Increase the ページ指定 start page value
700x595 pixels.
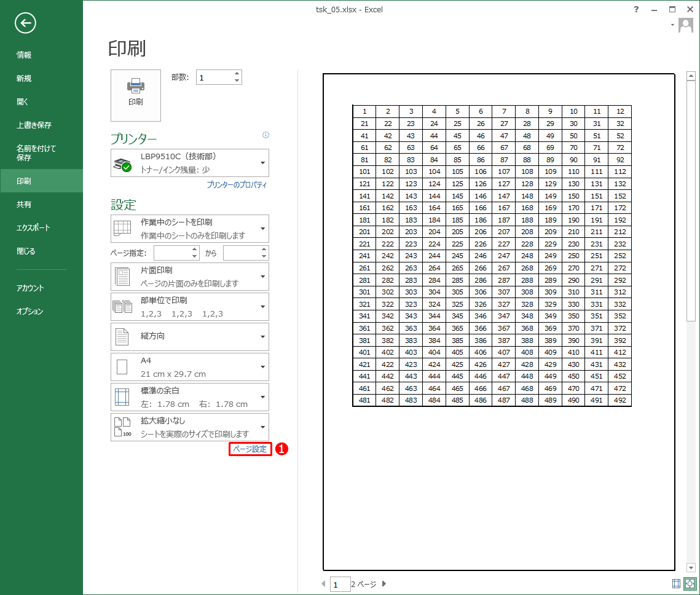click(195, 250)
